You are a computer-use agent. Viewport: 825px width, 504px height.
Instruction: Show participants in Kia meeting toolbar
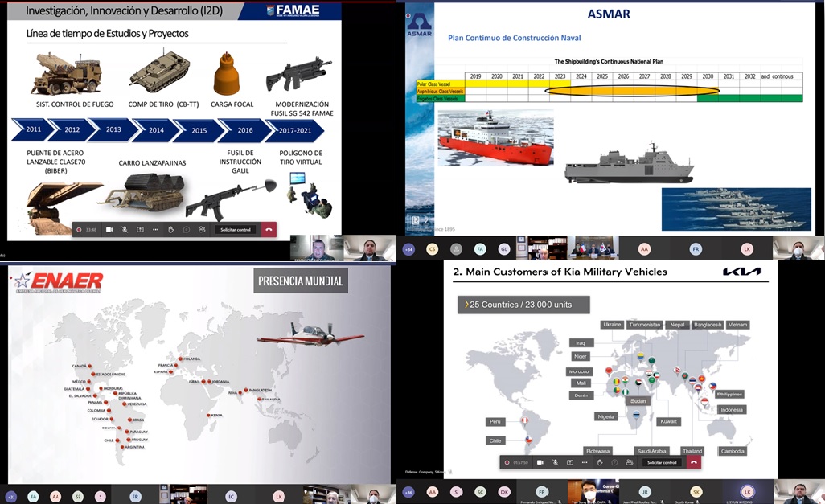[630, 462]
